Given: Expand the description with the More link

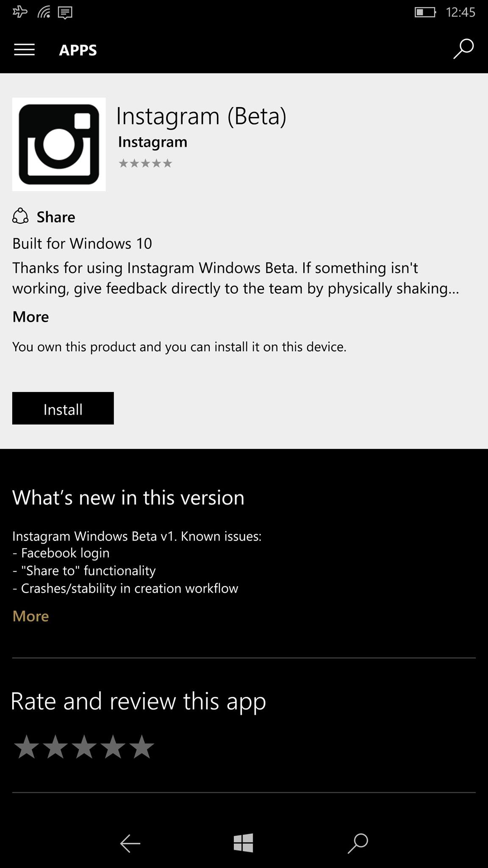Looking at the screenshot, I should [x=30, y=317].
